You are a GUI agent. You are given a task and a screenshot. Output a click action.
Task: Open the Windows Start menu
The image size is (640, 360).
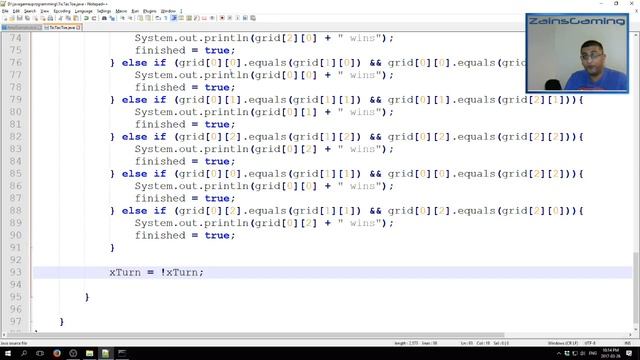[8, 353]
